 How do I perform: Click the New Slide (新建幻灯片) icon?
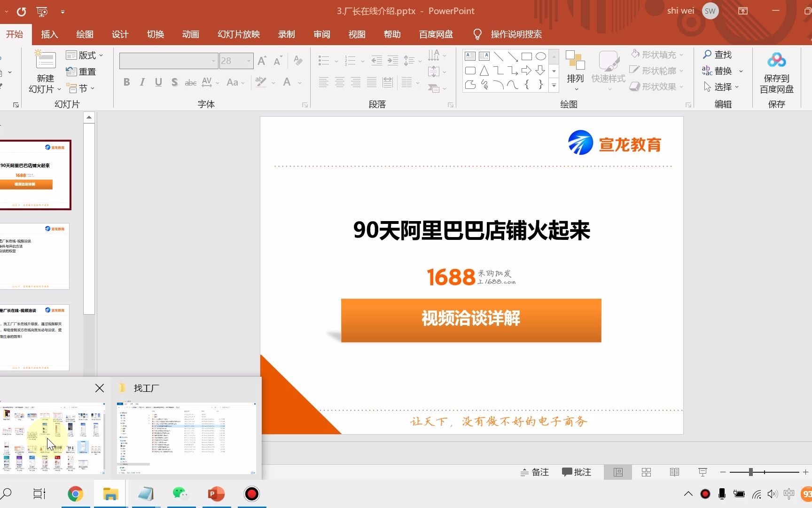point(46,60)
